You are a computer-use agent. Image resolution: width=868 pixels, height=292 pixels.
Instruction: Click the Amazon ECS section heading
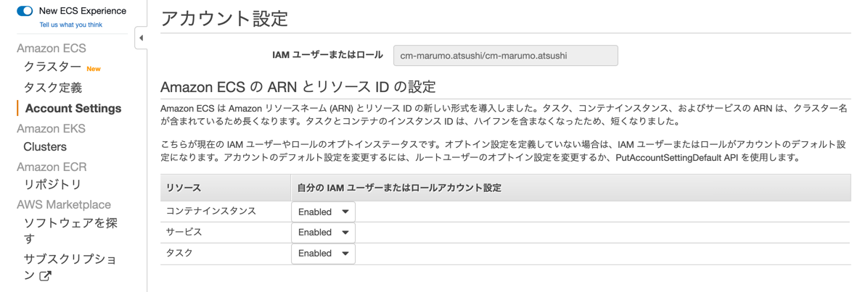52,49
